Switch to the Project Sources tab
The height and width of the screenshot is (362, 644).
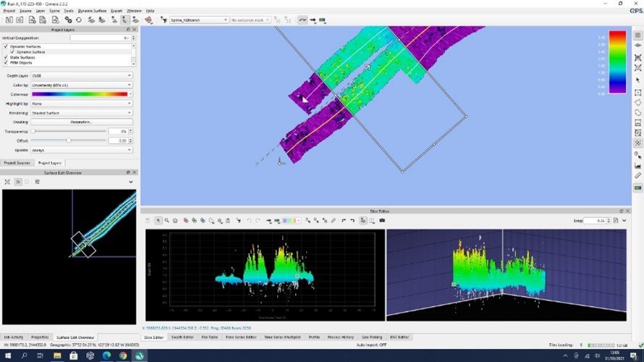(x=17, y=163)
